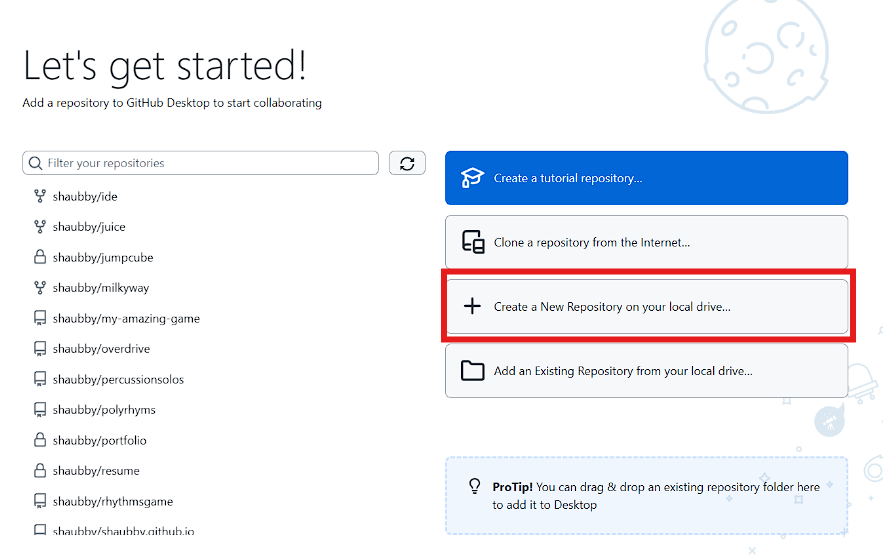Viewport: 883px width, 555px height.
Task: Select shaubby/juice from the repository list
Action: 89,227
